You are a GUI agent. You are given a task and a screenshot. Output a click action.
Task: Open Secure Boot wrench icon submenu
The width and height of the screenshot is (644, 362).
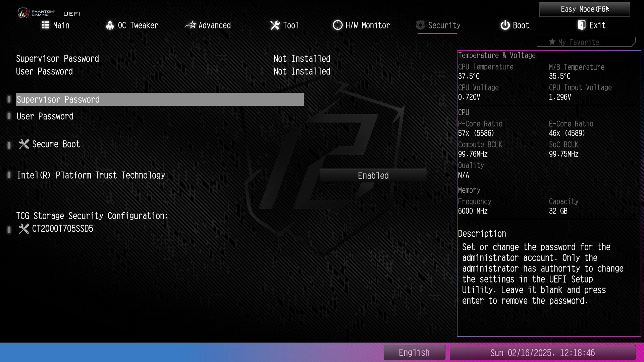click(x=24, y=144)
